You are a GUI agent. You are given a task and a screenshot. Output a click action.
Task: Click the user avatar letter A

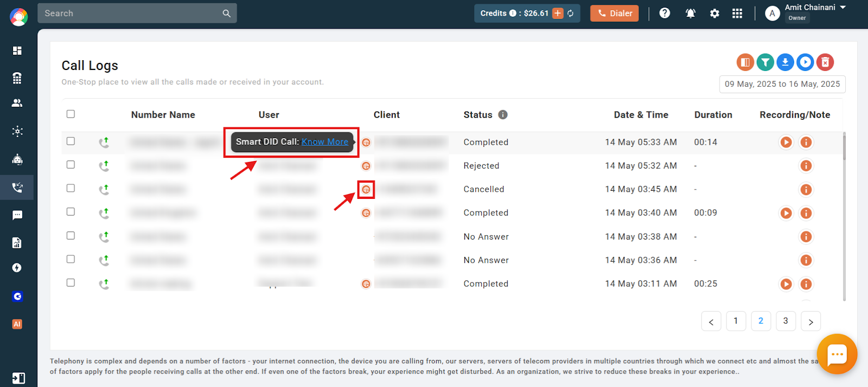(x=772, y=14)
